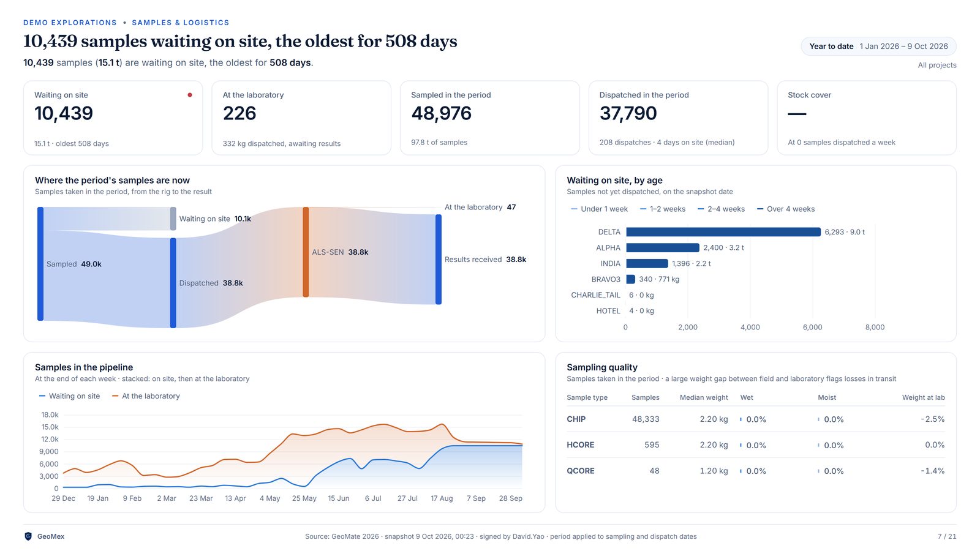
Task: Open the Dispatched in the period card
Action: [678, 118]
